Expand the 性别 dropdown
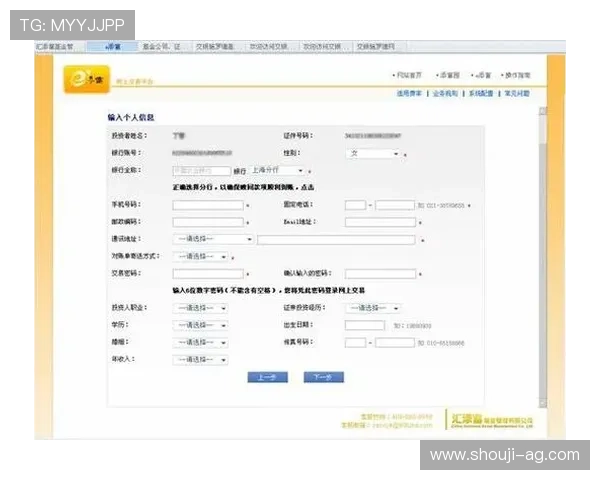Screen dimensions: 600x480 [373, 153]
